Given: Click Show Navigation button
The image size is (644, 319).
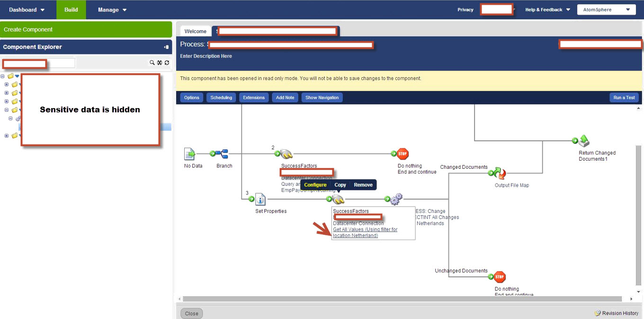Looking at the screenshot, I should tap(322, 98).
